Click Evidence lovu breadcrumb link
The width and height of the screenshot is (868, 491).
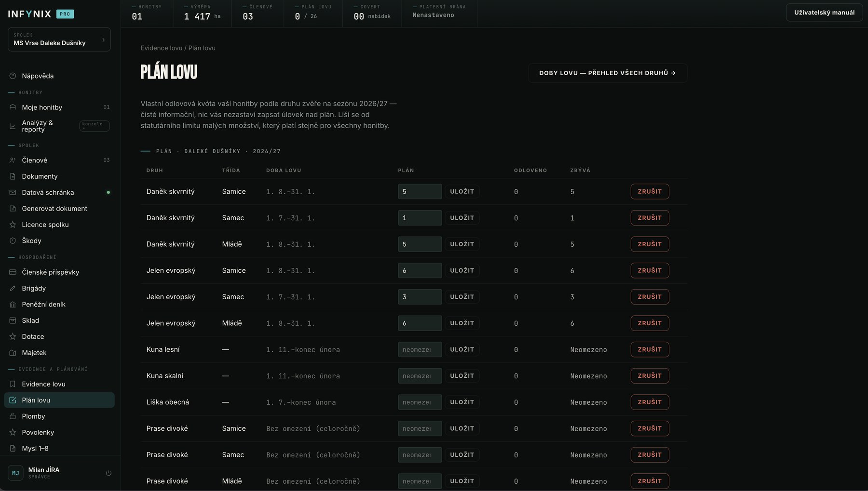[x=162, y=48]
